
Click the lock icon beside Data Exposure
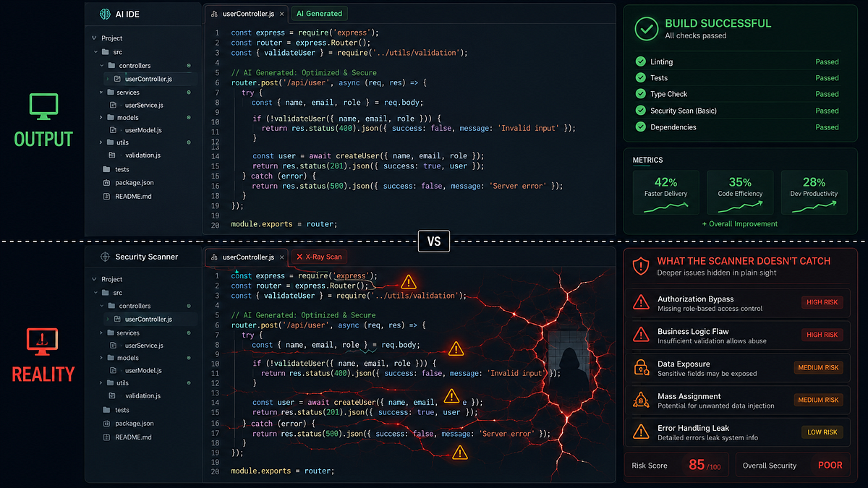pyautogui.click(x=641, y=367)
